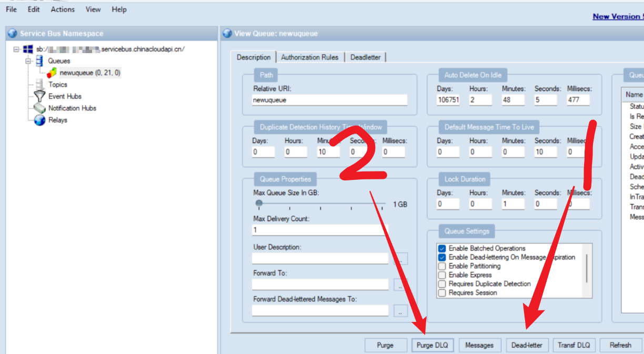Viewport: 644px width, 354px height.
Task: Enable the Enable Partitioning checkbox
Action: 442,266
